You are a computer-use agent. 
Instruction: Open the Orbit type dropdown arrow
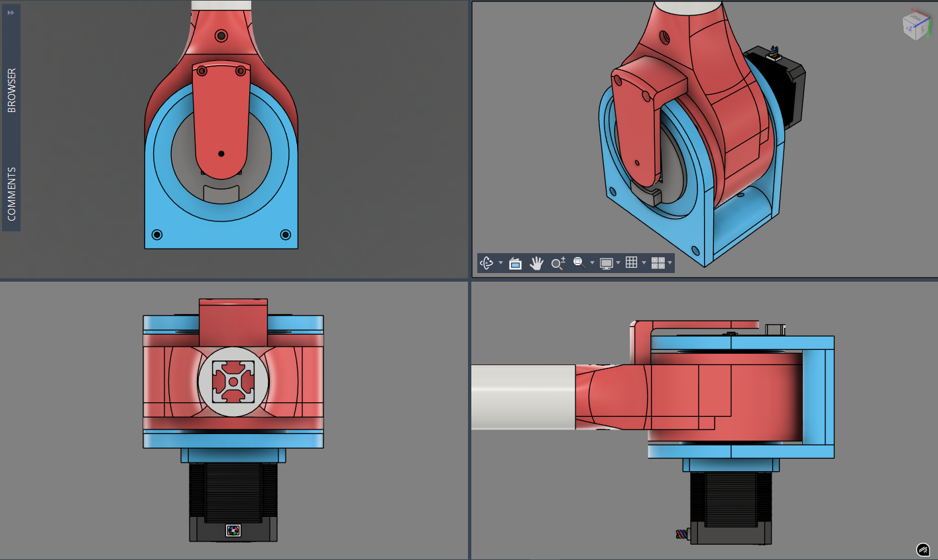(x=500, y=263)
